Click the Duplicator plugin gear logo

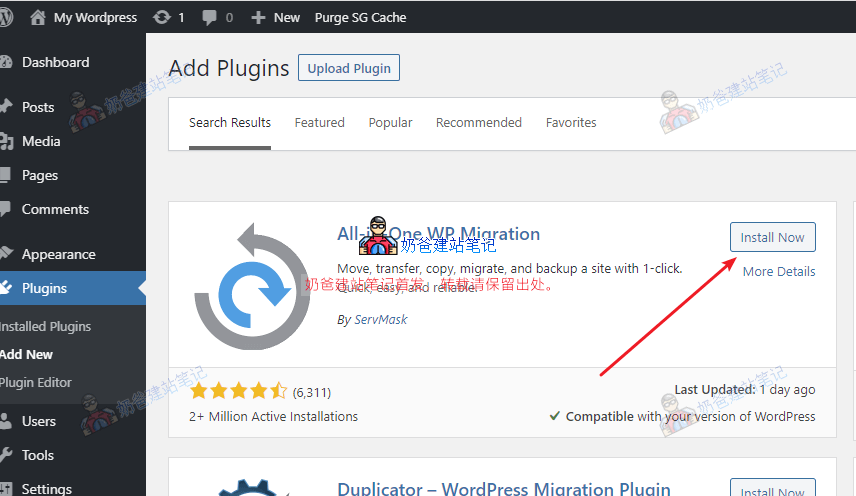(252, 487)
